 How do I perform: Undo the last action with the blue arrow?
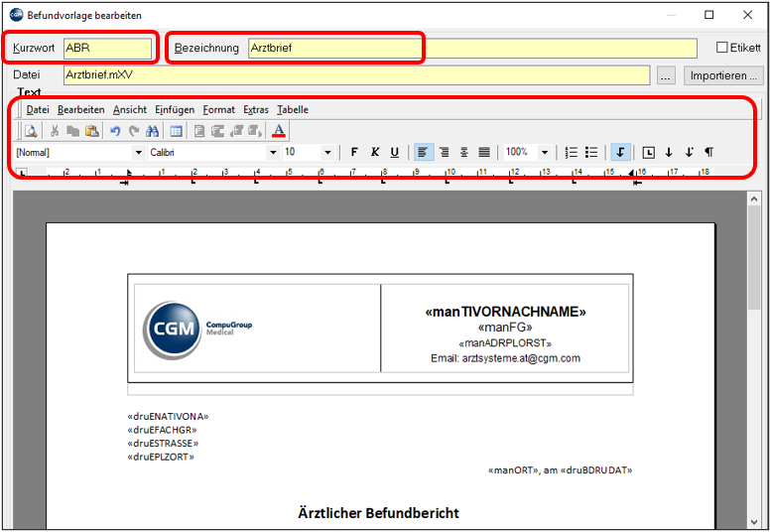tap(115, 131)
